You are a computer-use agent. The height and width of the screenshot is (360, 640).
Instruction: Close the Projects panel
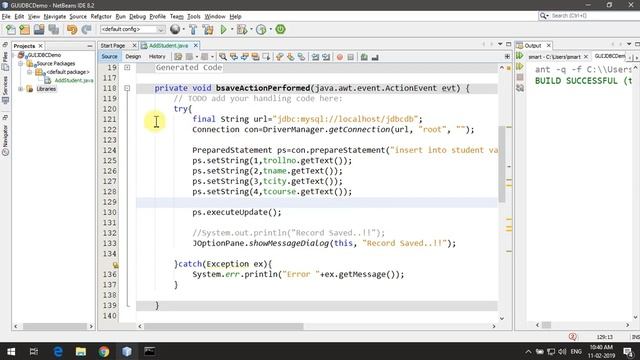(x=40, y=46)
